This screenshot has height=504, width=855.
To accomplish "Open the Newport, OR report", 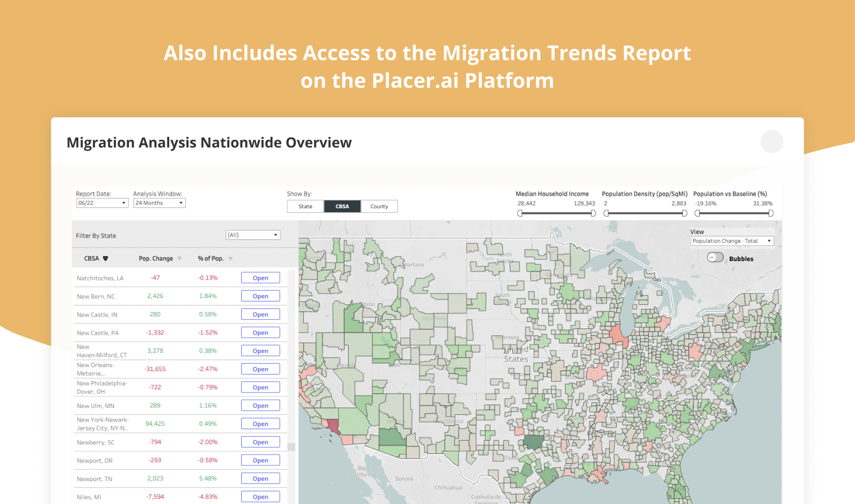I will 261,460.
